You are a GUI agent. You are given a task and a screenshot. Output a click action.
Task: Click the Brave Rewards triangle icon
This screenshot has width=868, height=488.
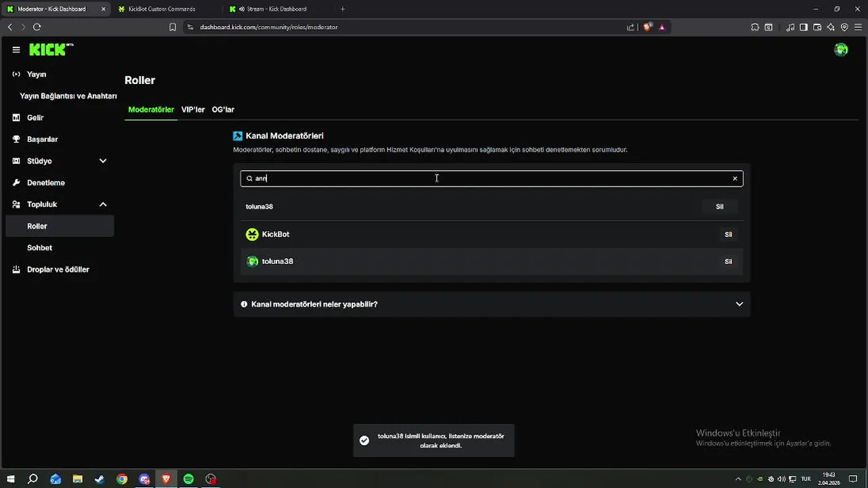point(662,27)
